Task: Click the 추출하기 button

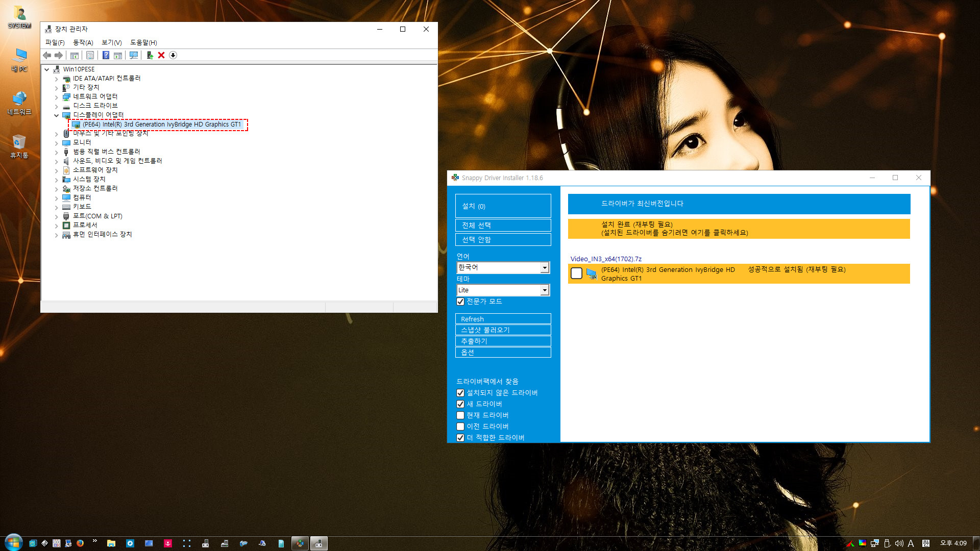Action: [503, 341]
